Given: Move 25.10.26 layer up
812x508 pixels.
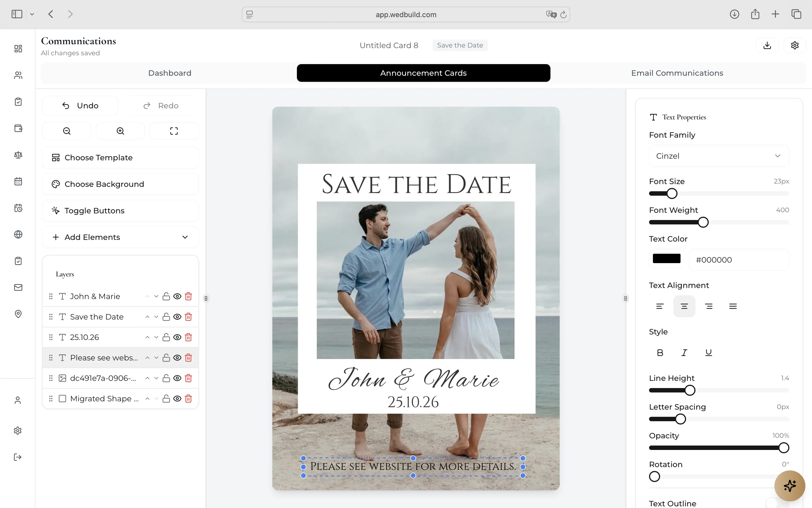Looking at the screenshot, I should (x=147, y=337).
